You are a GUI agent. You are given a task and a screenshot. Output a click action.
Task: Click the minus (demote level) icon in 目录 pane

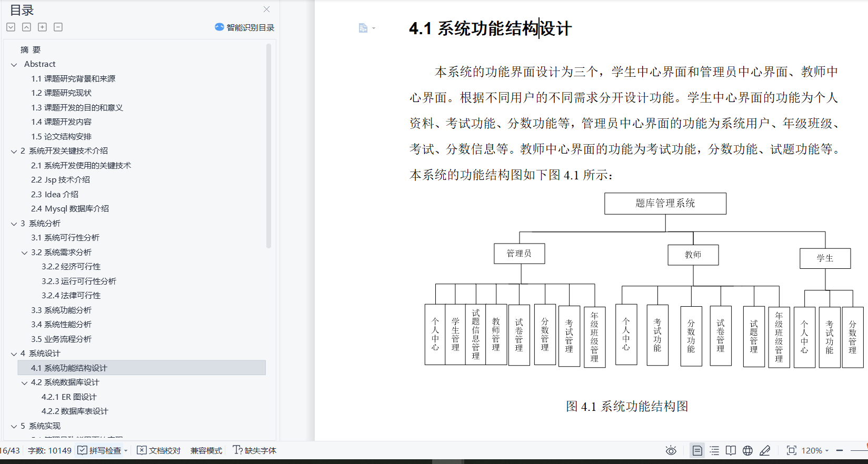tap(58, 27)
